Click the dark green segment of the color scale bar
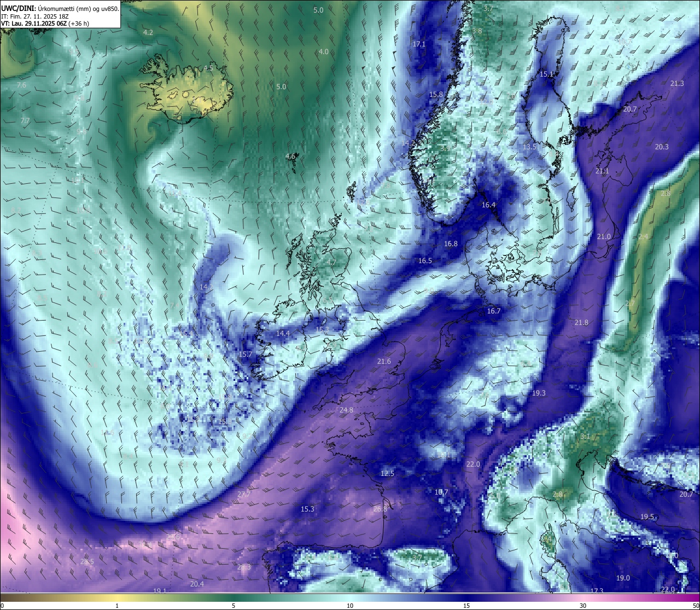Image resolution: width=700 pixels, height=610 pixels. pyautogui.click(x=234, y=597)
